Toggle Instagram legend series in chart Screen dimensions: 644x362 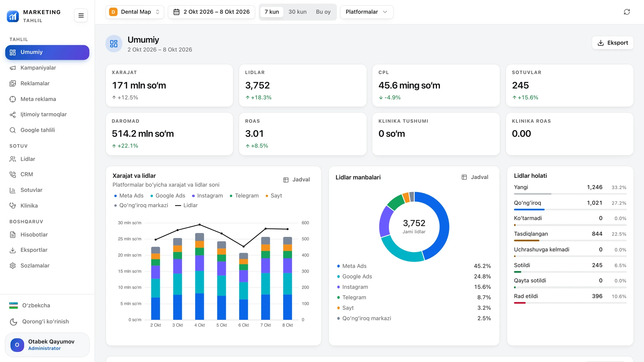207,196
